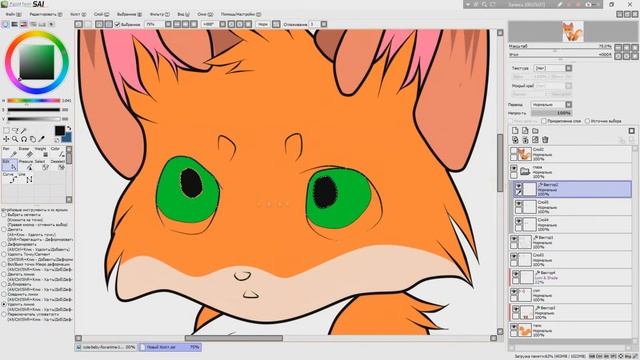Click the hue H slider bar
The height and width of the screenshot is (360, 640).
coord(33,100)
